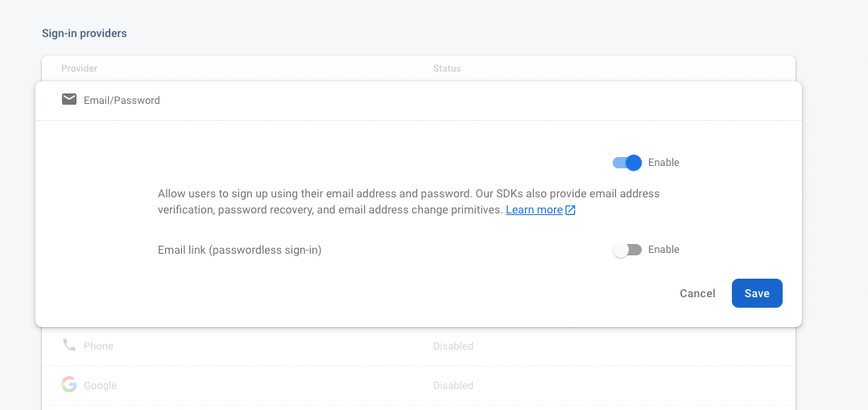
Task: Click the external-link icon after Learn more
Action: click(570, 210)
